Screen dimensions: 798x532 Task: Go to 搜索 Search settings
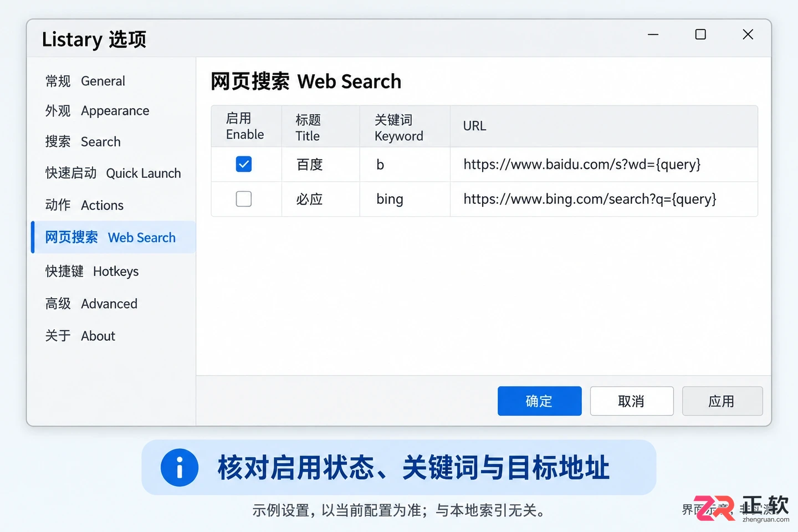(83, 142)
